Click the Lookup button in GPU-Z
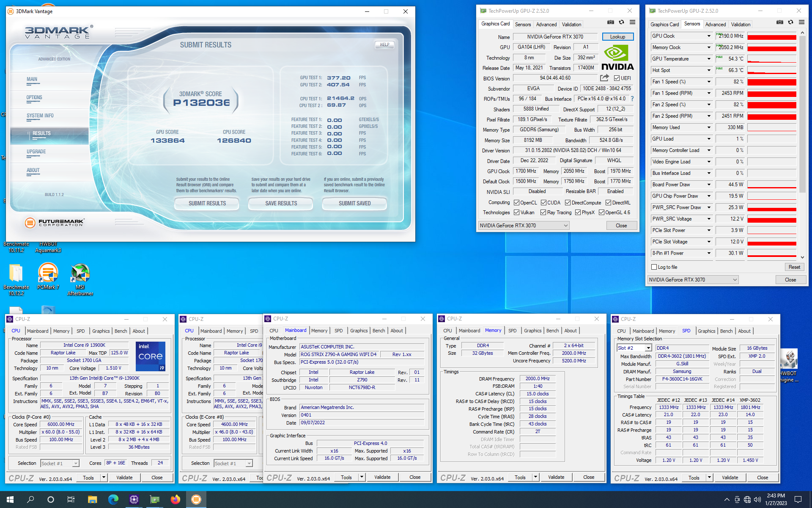This screenshot has width=812, height=508. point(617,37)
